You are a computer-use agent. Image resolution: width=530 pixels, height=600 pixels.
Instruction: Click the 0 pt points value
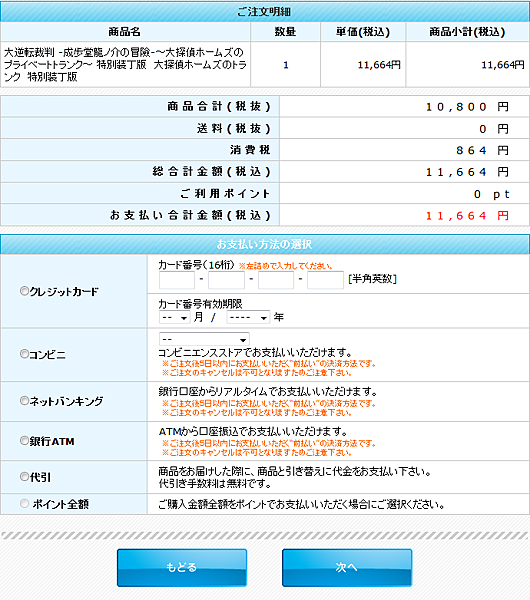pyautogui.click(x=491, y=194)
